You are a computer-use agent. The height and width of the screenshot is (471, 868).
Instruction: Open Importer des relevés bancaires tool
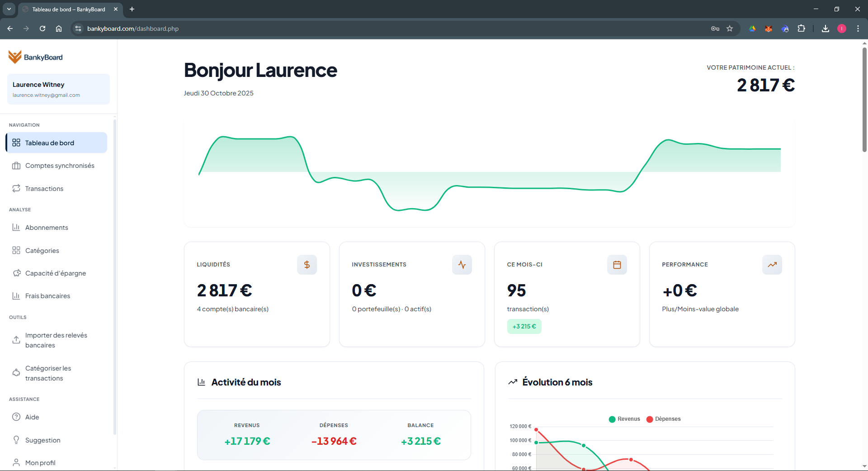click(x=56, y=340)
